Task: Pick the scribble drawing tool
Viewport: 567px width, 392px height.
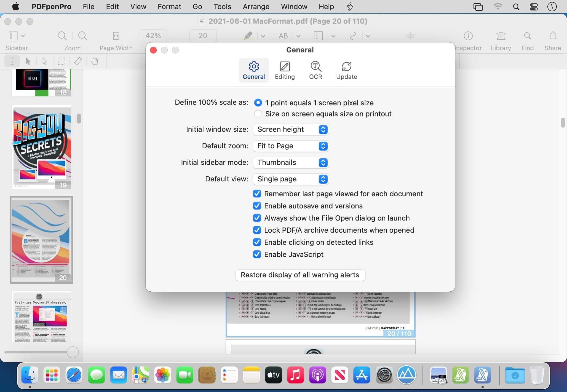Action: coord(353,36)
